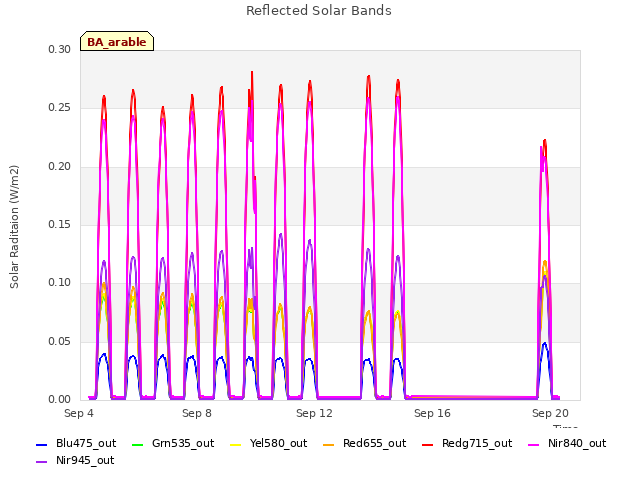
Task: Click the Reflected Solar Bands chart title
Action: [319, 11]
